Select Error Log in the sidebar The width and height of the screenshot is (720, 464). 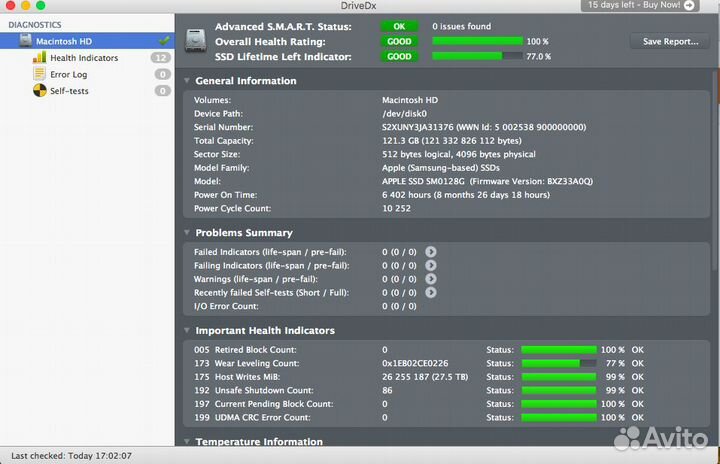coord(68,74)
